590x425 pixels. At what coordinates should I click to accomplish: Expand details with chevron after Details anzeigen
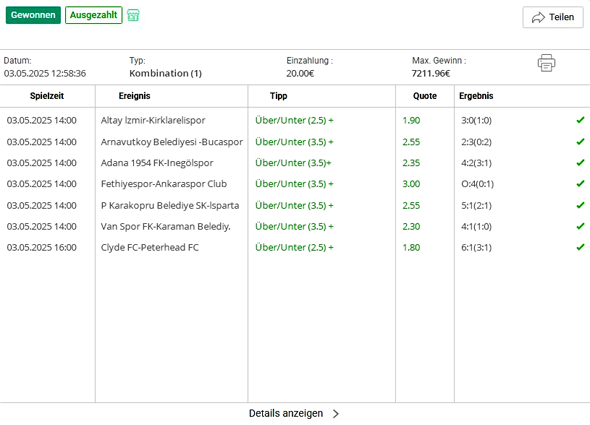(336, 414)
